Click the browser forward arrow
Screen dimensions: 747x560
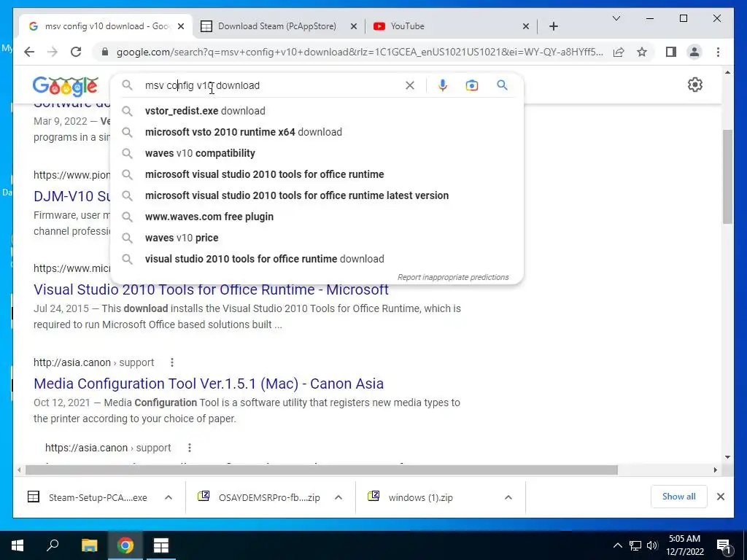(x=53, y=52)
